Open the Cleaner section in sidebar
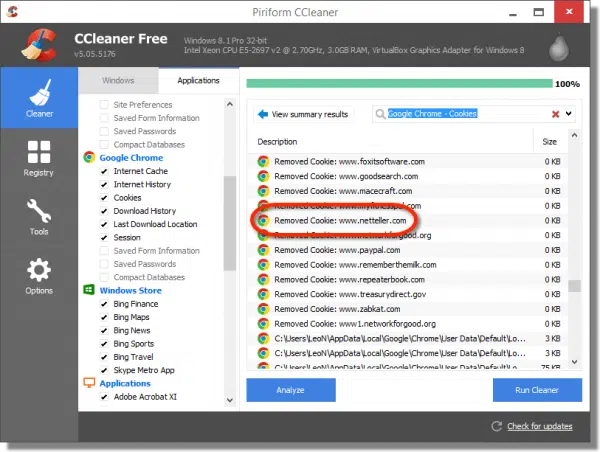600x452 pixels. click(39, 98)
